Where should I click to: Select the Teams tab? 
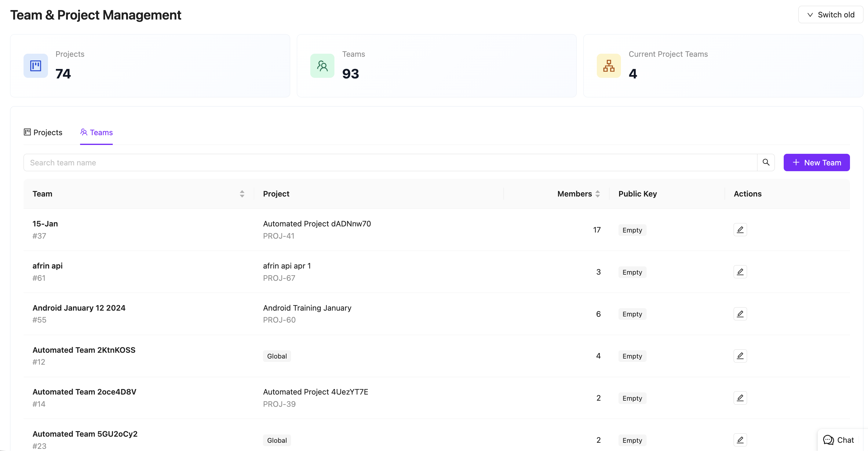(97, 133)
